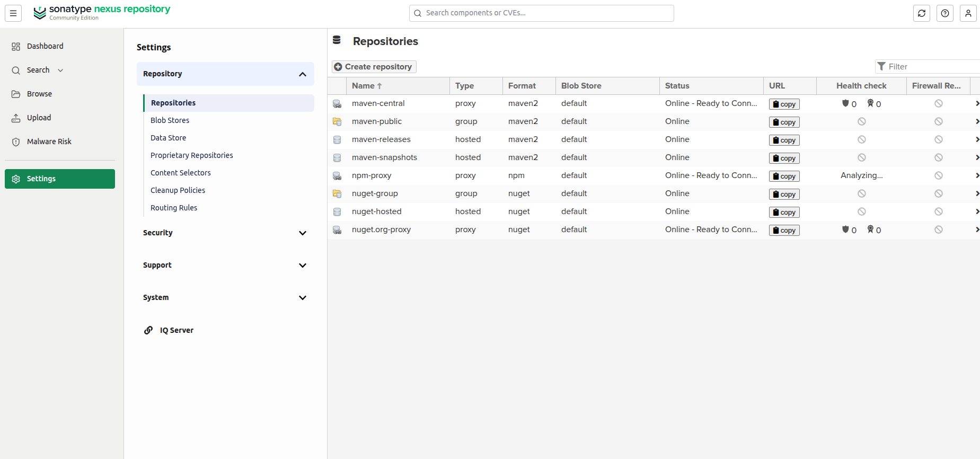Open the help menu icon
This screenshot has width=980, height=459.
coord(945,13)
